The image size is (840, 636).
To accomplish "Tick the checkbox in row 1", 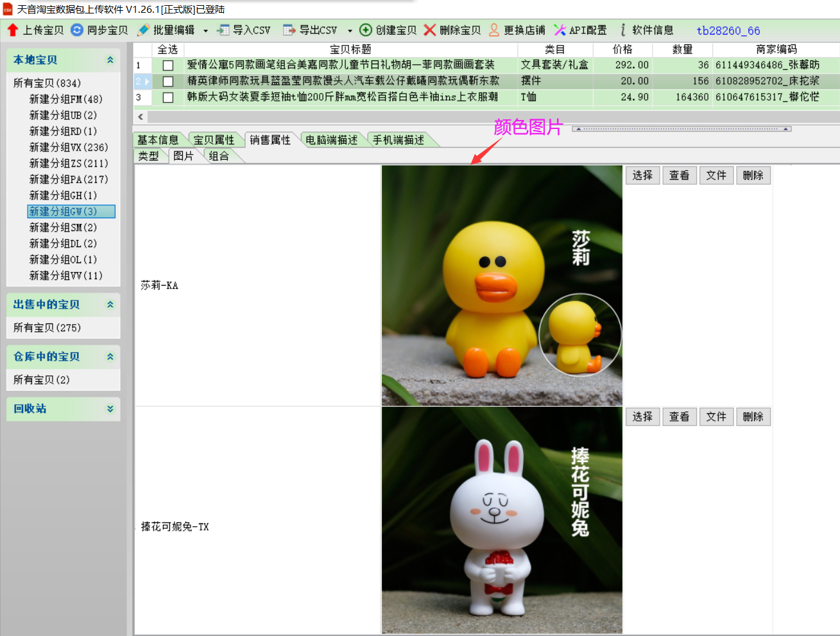I will point(168,65).
